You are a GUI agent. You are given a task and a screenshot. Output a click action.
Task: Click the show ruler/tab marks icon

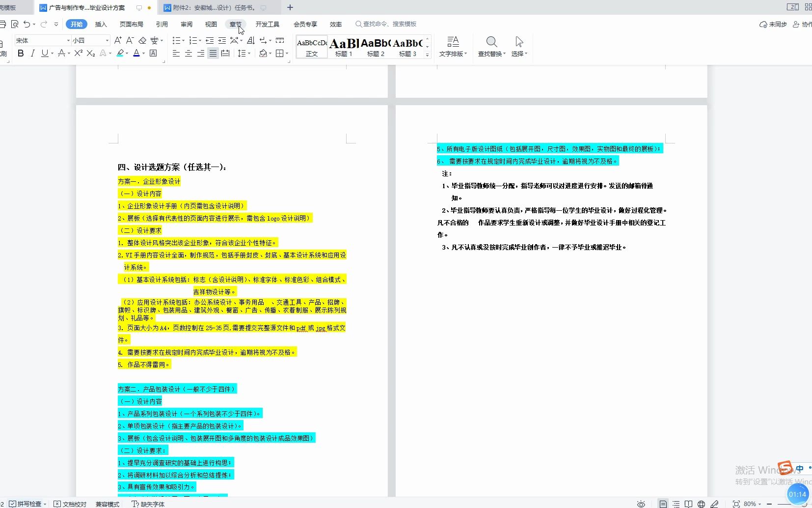point(280,40)
